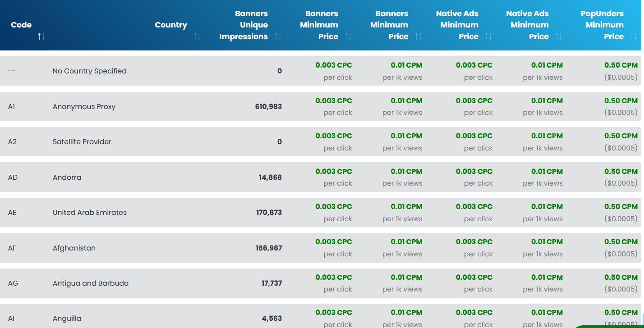Click the sort arrows beside Country header
This screenshot has width=644, height=328.
(197, 36)
